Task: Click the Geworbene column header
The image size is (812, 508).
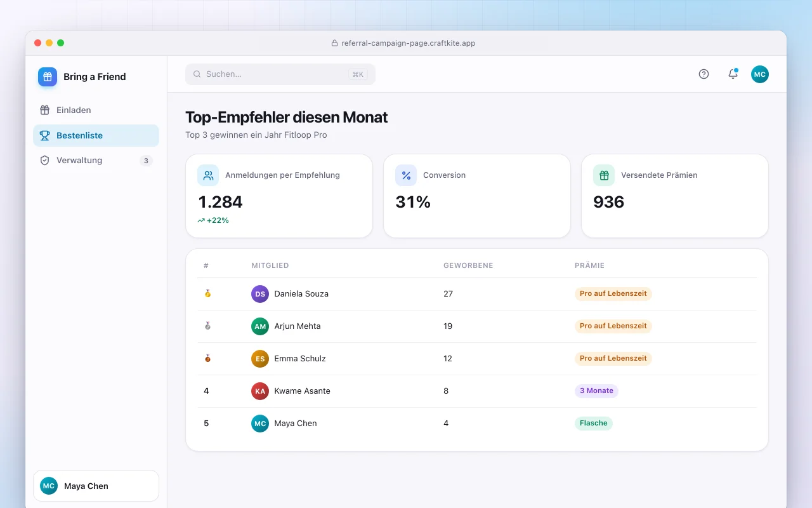Action: point(468,265)
